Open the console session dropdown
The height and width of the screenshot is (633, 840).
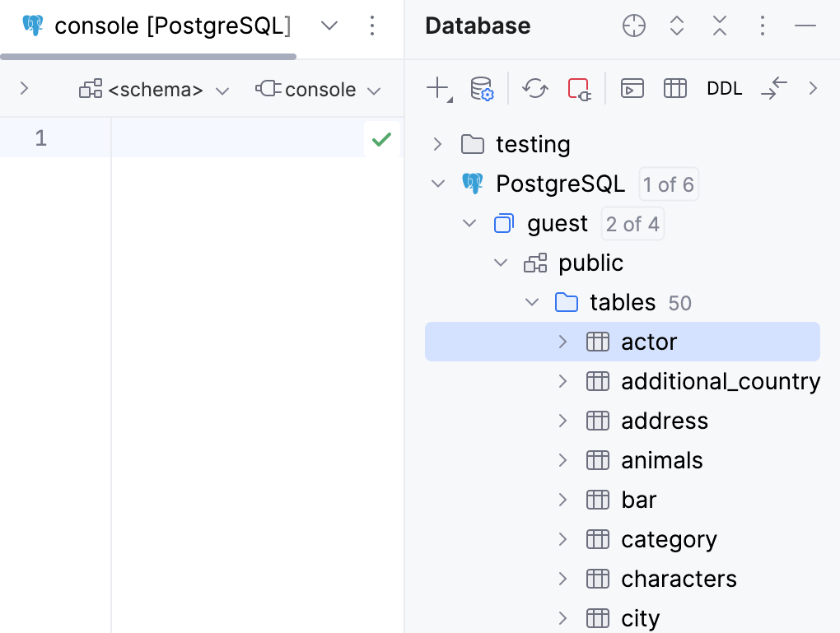click(x=319, y=89)
